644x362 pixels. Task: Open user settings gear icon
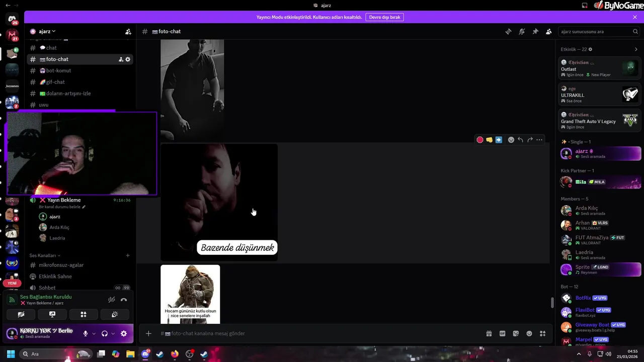(124, 333)
